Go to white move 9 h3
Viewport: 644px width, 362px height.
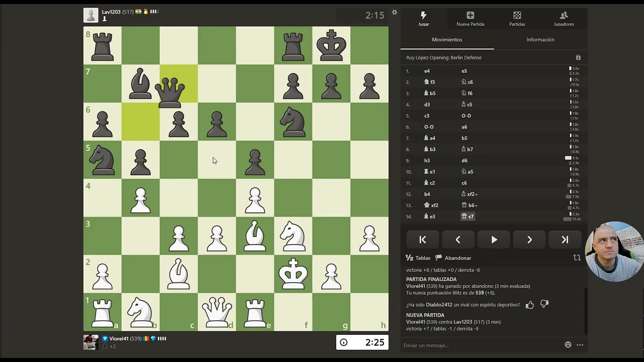[427, 160]
